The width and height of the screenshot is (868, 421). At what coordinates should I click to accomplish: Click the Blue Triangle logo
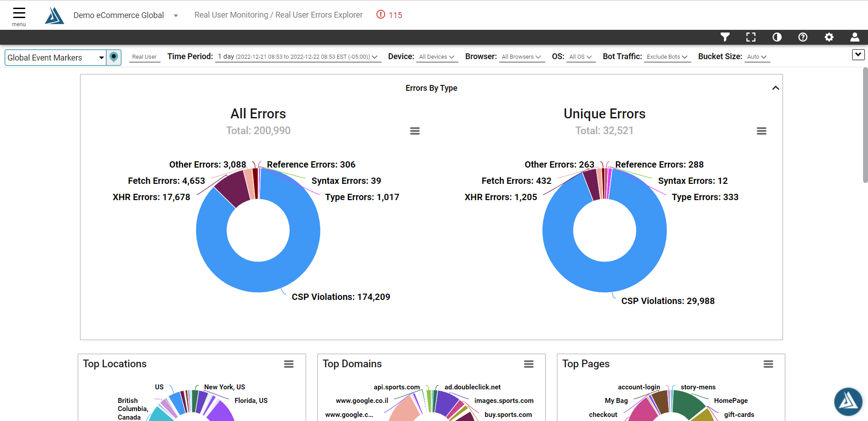pyautogui.click(x=55, y=15)
